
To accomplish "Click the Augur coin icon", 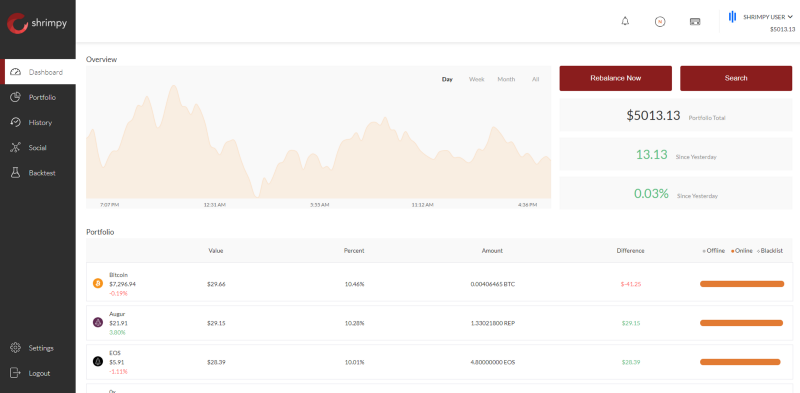I will [x=97, y=323].
